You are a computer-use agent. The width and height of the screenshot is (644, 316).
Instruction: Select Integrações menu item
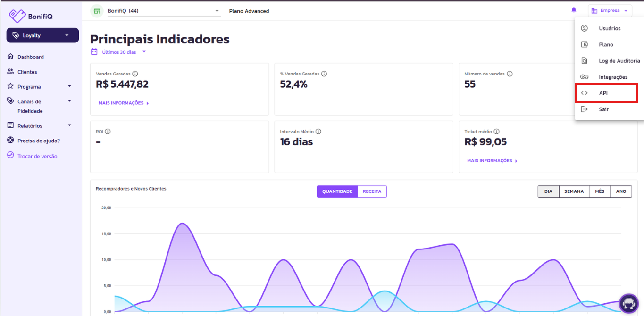point(609,77)
